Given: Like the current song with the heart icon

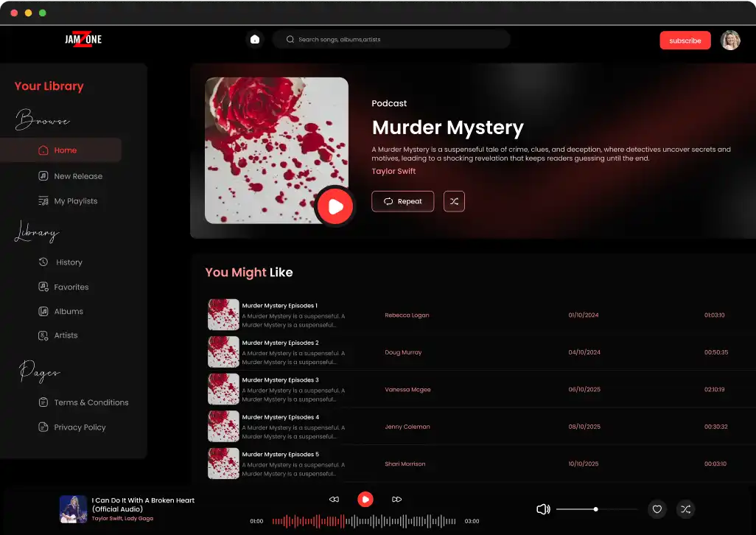Looking at the screenshot, I should [x=657, y=509].
